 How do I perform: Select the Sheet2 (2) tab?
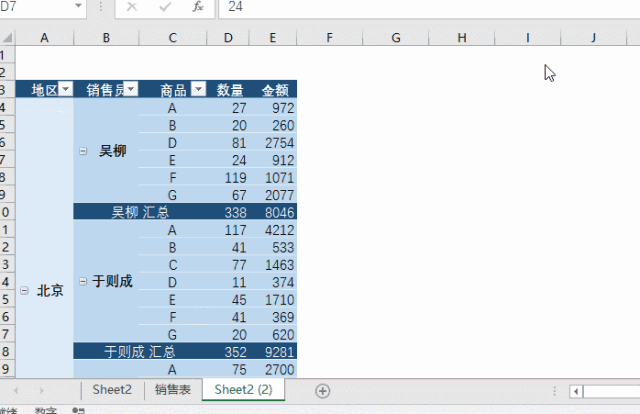click(x=243, y=389)
